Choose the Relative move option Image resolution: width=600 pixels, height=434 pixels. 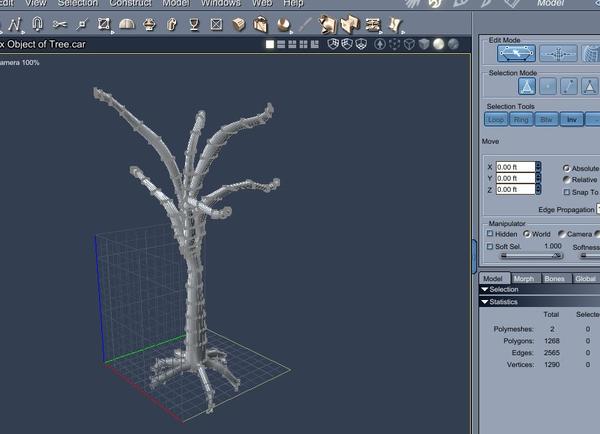pos(566,180)
